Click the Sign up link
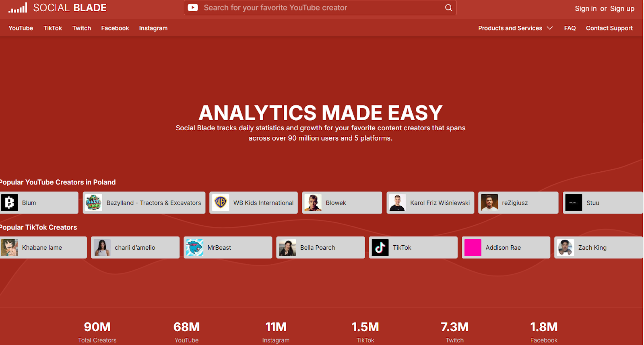The width and height of the screenshot is (644, 345). pos(622,8)
